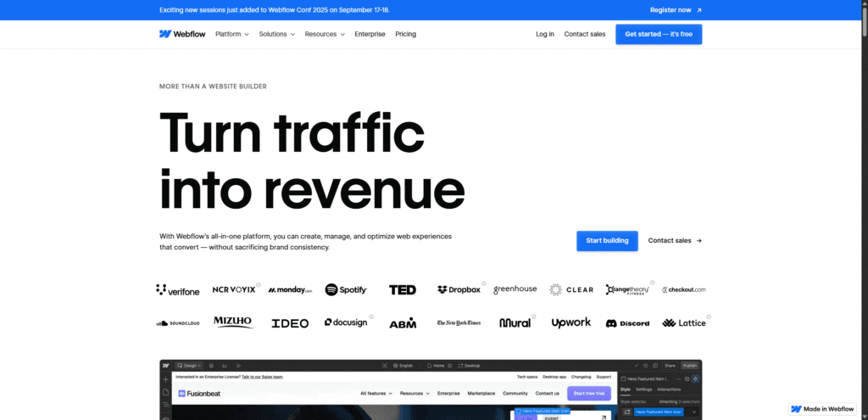Click the Spotify logo
The image size is (868, 420).
pos(346,290)
